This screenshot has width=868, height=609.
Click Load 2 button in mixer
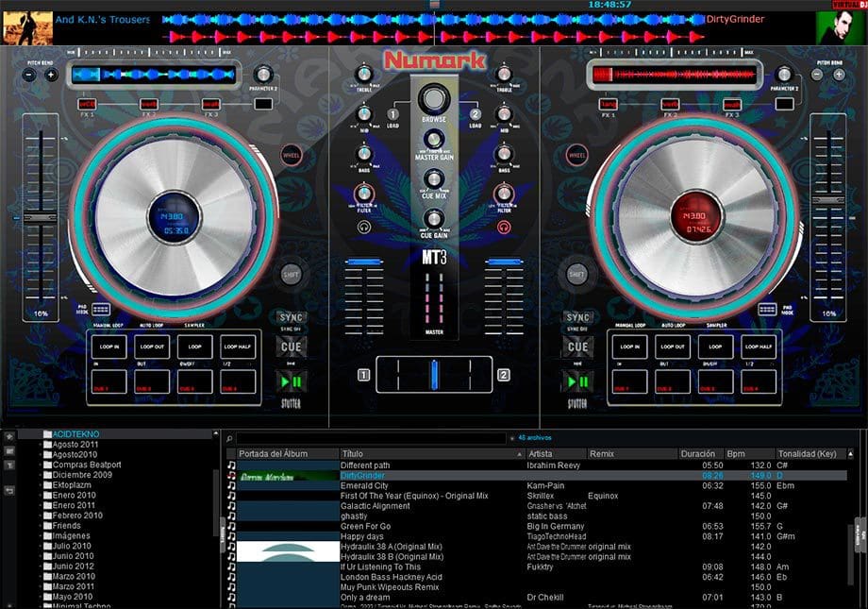coord(475,114)
